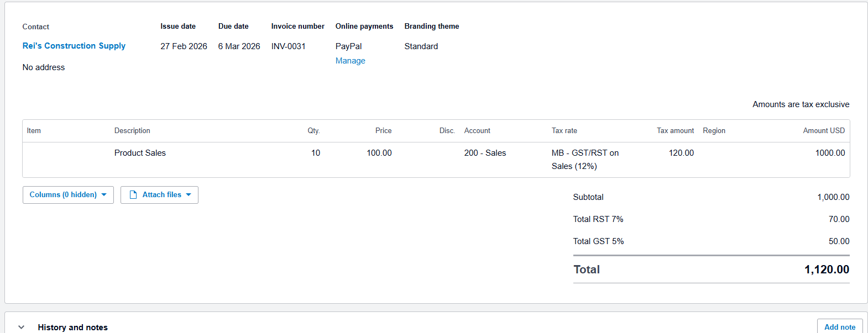This screenshot has height=333, width=868.
Task: Click the 120.00 tax amount cell
Action: click(681, 153)
